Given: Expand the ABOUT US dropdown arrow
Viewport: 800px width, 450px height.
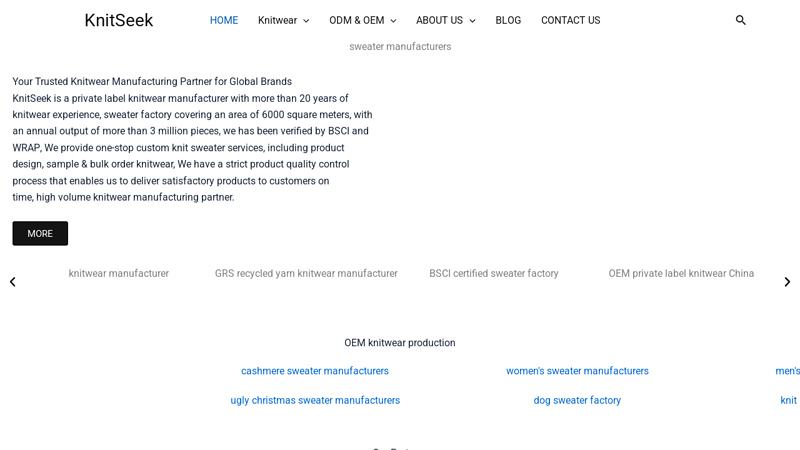Looking at the screenshot, I should click(472, 21).
